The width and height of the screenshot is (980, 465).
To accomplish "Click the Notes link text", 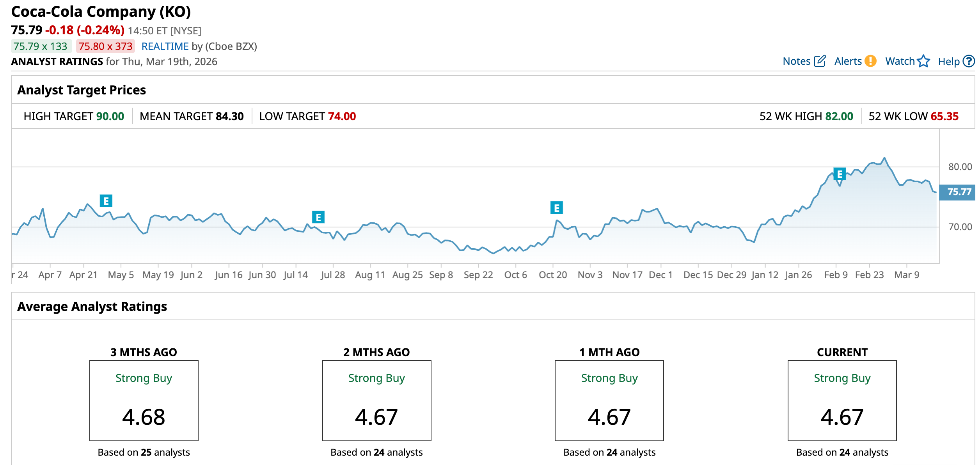I will click(796, 61).
